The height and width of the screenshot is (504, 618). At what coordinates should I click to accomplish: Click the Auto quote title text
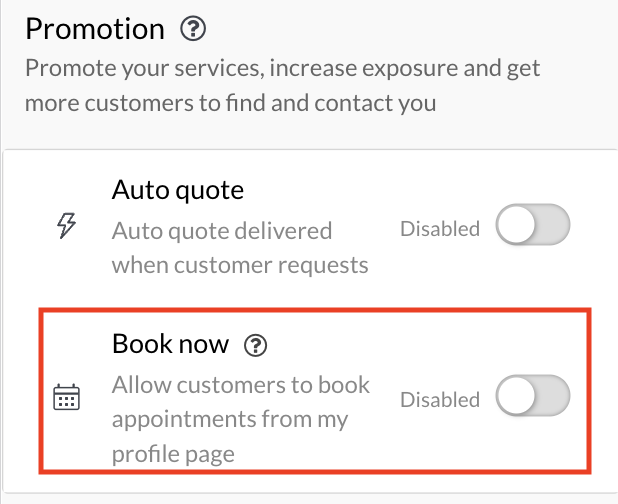(x=178, y=188)
